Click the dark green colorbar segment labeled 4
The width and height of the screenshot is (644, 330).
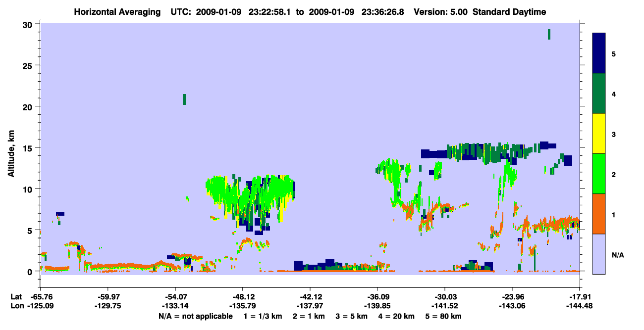point(599,94)
